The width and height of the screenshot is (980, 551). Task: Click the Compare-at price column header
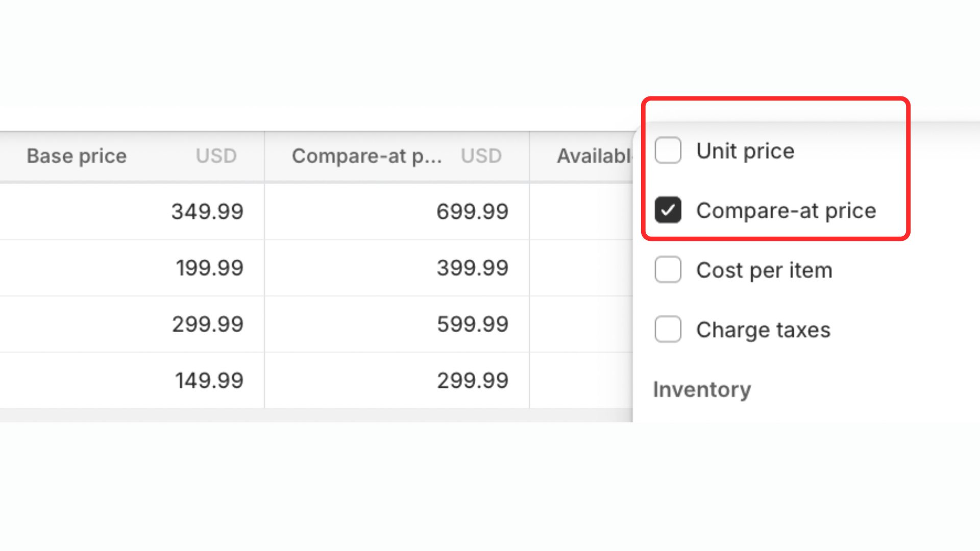click(366, 156)
